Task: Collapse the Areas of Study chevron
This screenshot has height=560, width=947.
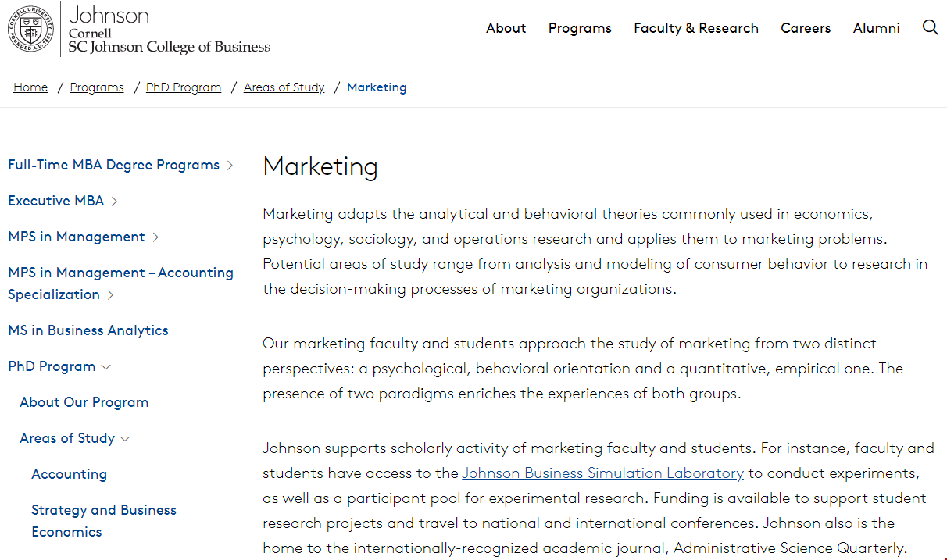Action: point(125,439)
